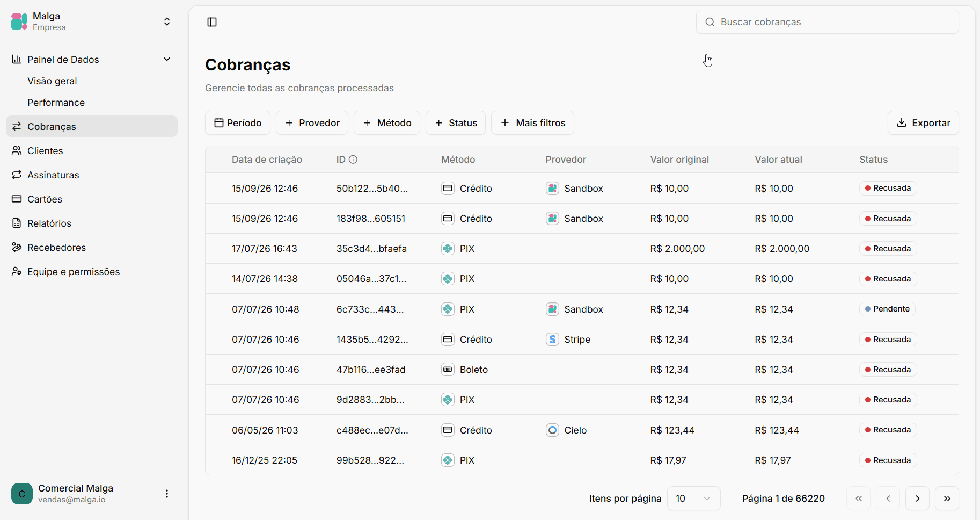The image size is (980, 520).
Task: Open the Malga company switcher
Action: click(167, 21)
